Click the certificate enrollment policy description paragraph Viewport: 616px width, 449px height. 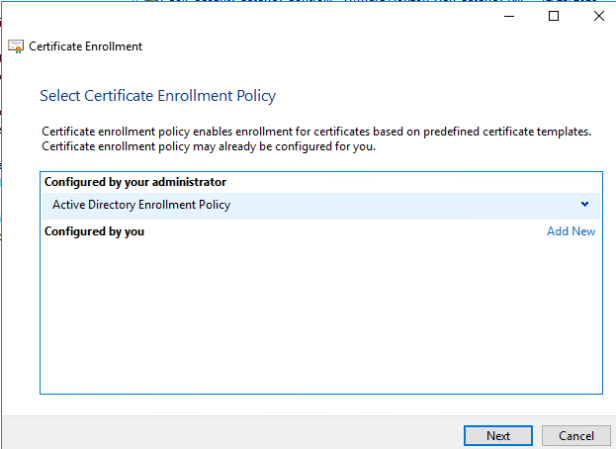(316, 139)
